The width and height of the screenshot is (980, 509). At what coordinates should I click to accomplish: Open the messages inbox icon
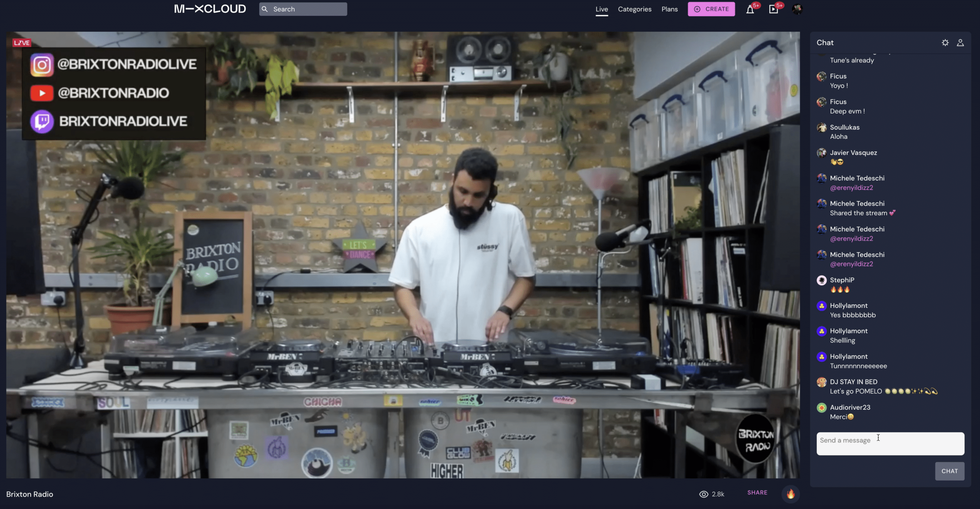(x=773, y=9)
